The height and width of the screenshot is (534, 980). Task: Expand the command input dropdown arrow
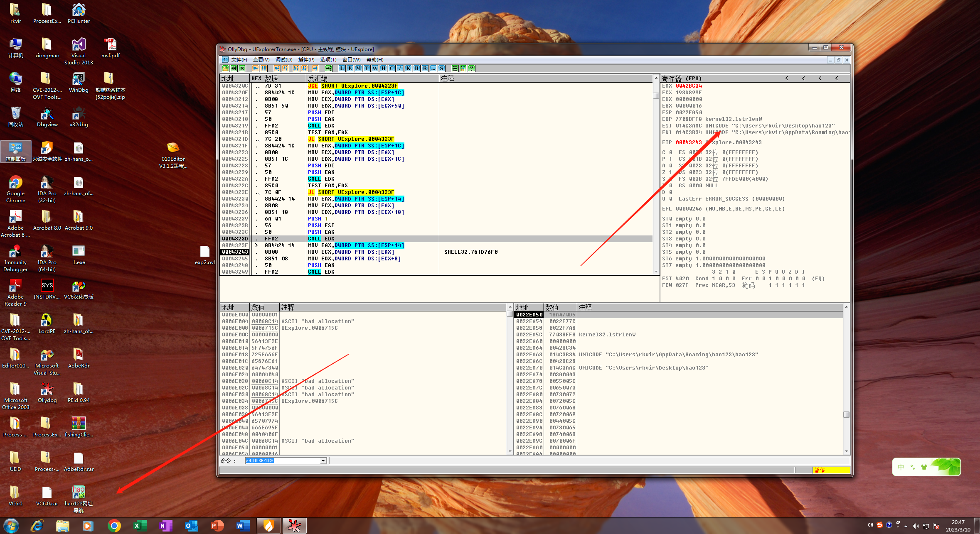[x=323, y=461]
